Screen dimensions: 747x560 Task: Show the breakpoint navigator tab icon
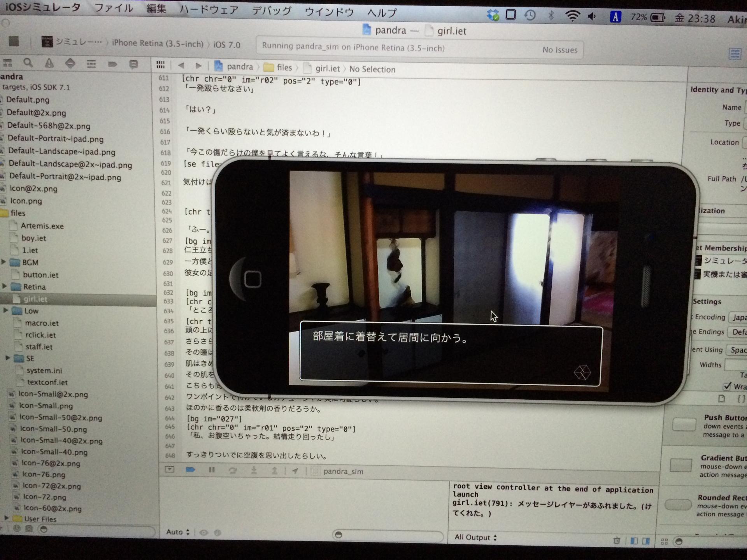(x=112, y=64)
